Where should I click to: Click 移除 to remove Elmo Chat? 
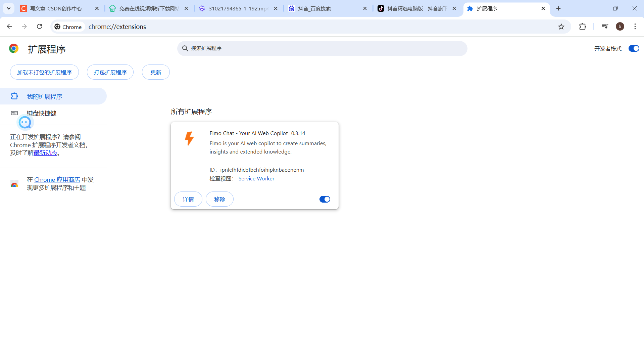click(219, 199)
